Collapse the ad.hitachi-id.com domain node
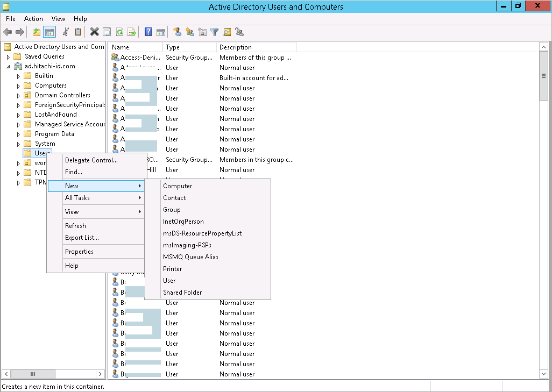 (8, 66)
